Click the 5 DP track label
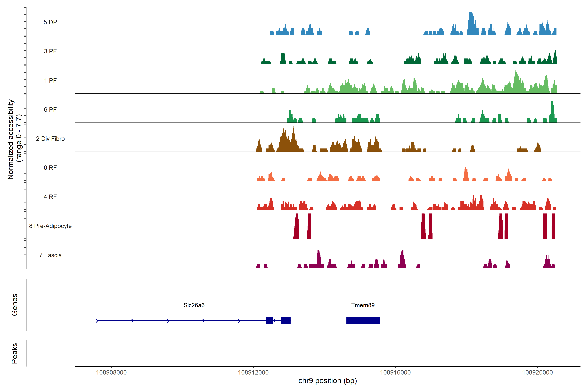 (x=50, y=22)
